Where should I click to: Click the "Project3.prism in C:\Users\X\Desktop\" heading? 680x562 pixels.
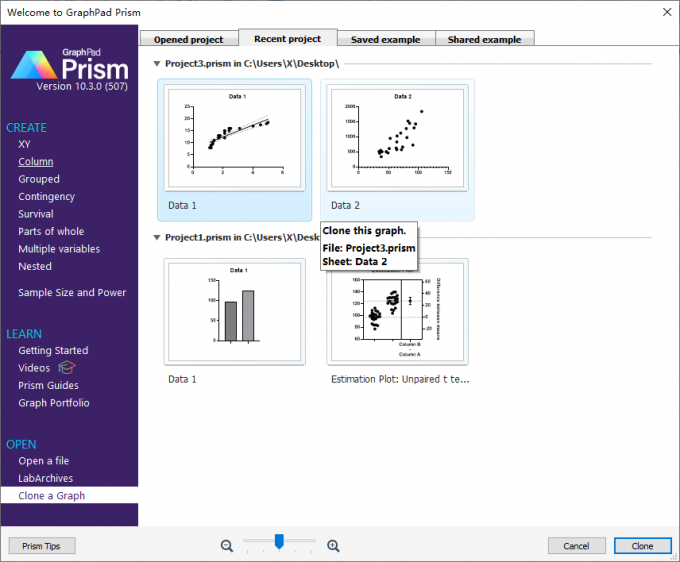click(252, 64)
